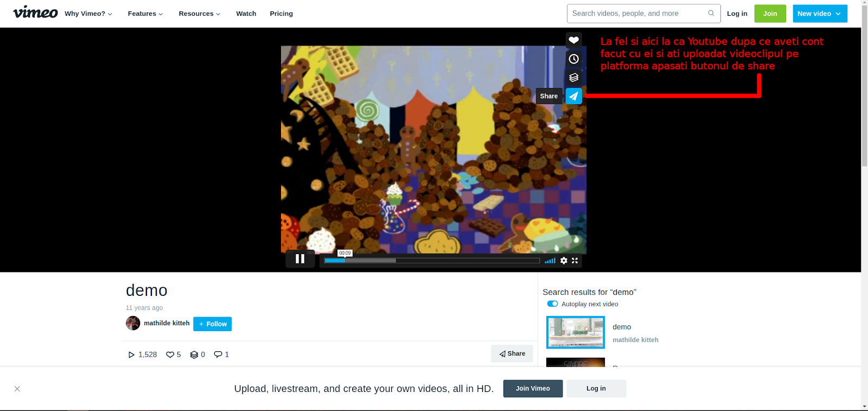The width and height of the screenshot is (868, 411).
Task: Click the likes heart showing 5
Action: tap(170, 355)
